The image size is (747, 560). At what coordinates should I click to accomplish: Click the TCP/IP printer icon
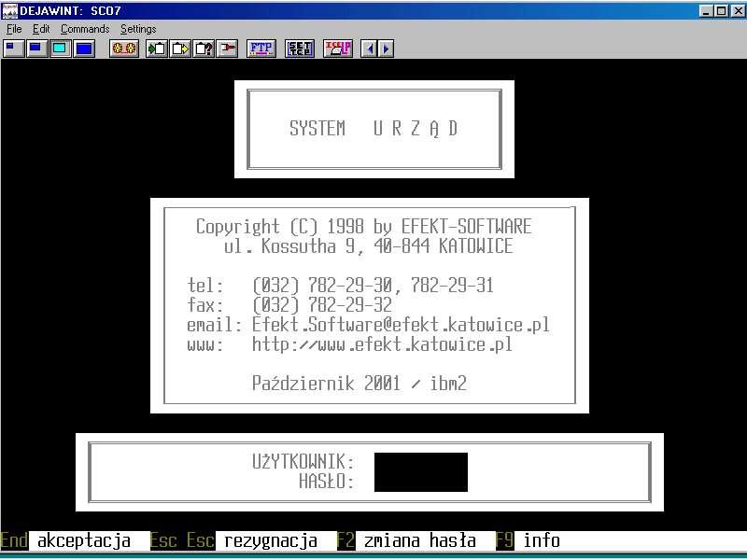[338, 49]
